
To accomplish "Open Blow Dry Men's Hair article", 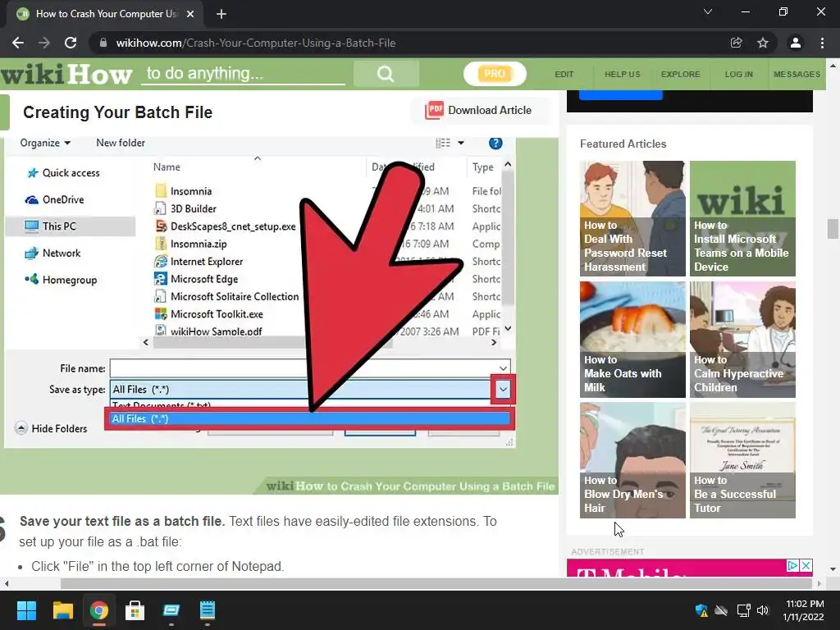I will click(632, 460).
